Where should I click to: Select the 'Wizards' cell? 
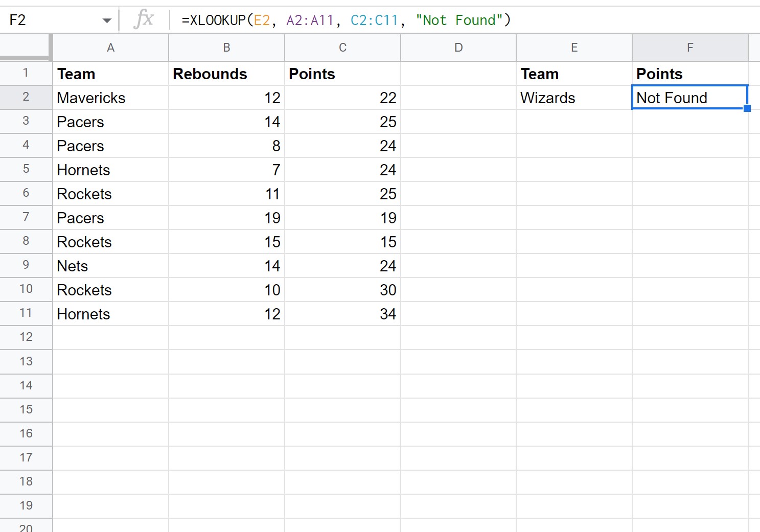pos(574,98)
